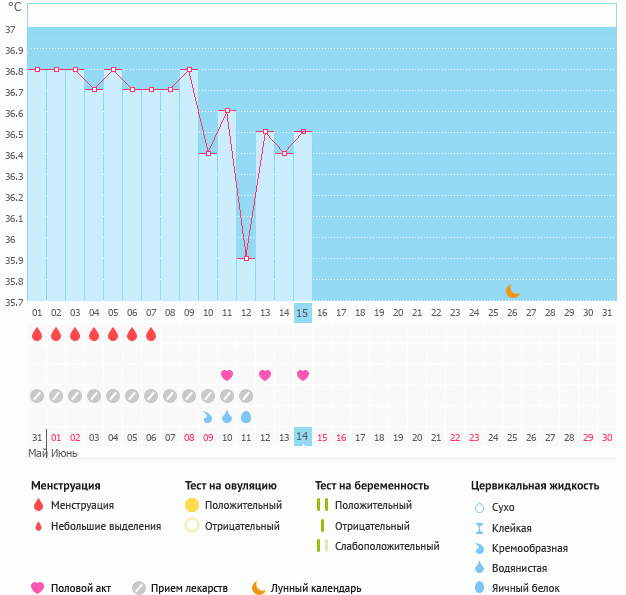Click the yellow Положительный ovulation test swatch
This screenshot has height=595, width=626.
pyautogui.click(x=192, y=505)
